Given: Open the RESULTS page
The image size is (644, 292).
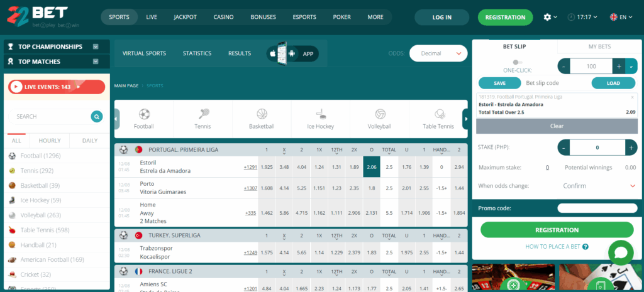Looking at the screenshot, I should [240, 53].
